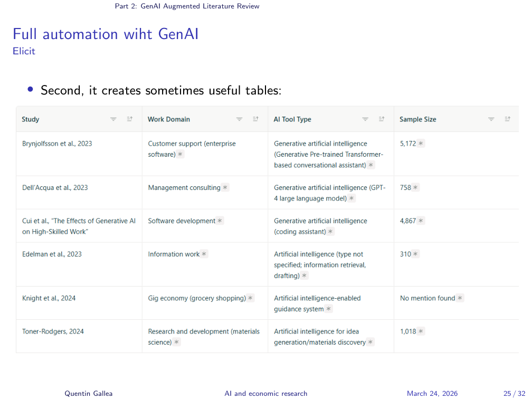Click the source marker after Software development
This screenshot has height=399, width=532.
[x=220, y=221]
